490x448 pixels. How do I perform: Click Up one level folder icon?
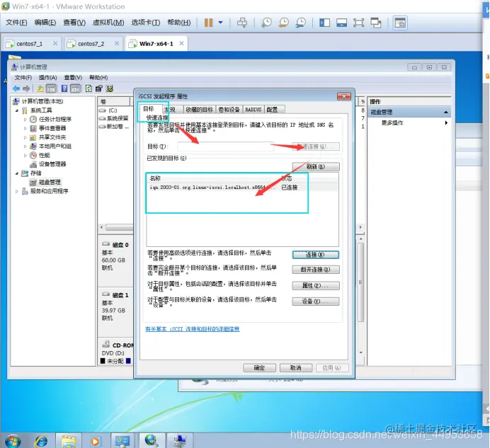(40, 88)
